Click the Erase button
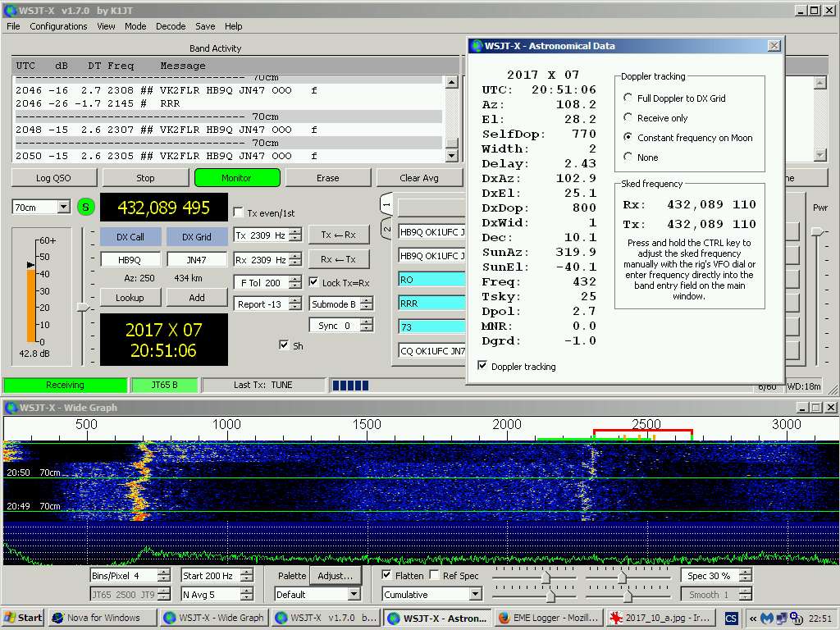Viewport: 840px width, 630px height. click(327, 178)
